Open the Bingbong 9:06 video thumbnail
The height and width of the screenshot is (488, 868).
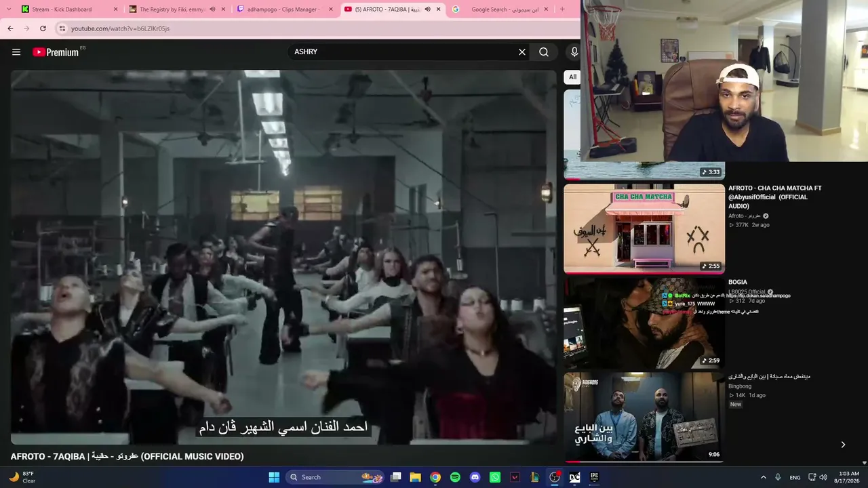[x=644, y=417]
